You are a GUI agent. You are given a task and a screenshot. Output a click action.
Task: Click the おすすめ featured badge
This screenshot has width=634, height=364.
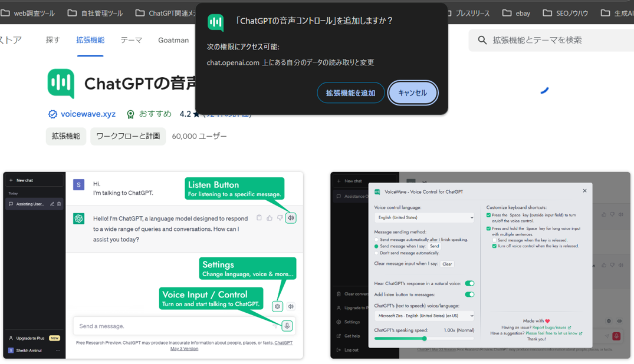tap(149, 114)
